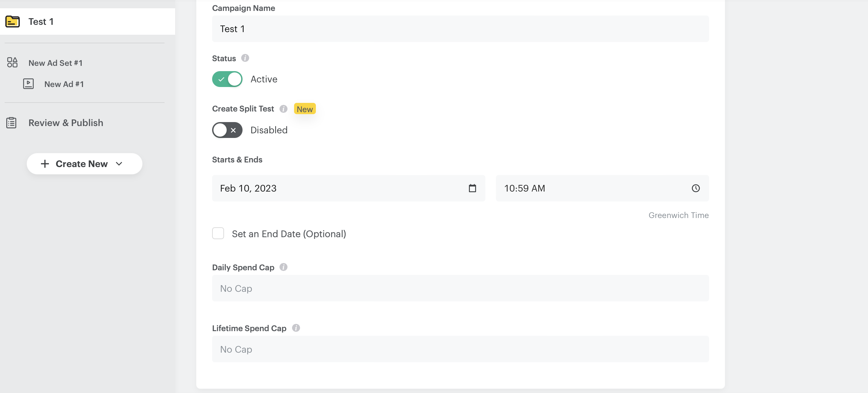Click the Disabled split test label
This screenshot has width=868, height=393.
pyautogui.click(x=269, y=130)
